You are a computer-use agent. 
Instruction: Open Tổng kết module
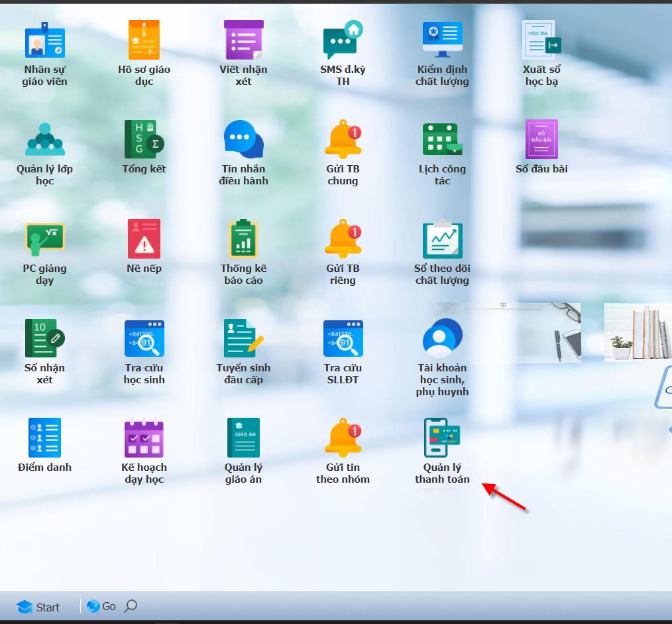pos(144,140)
